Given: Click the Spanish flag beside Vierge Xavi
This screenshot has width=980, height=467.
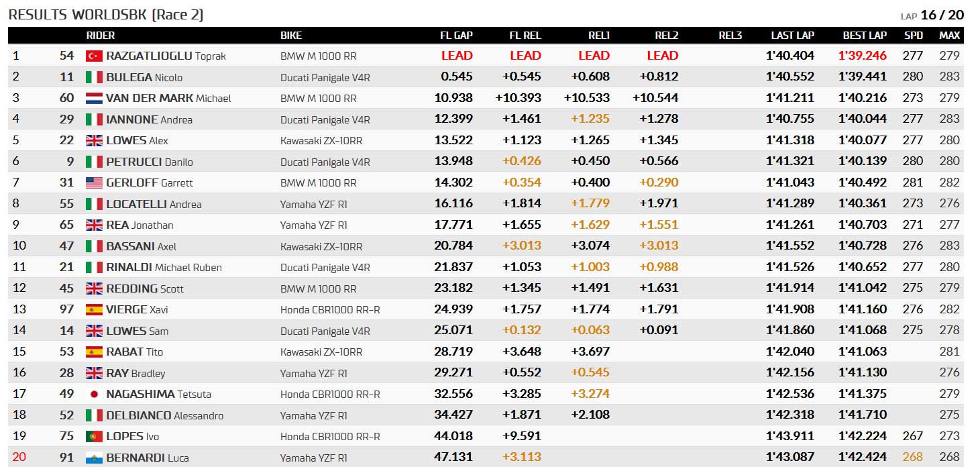Looking at the screenshot, I should coord(94,310).
